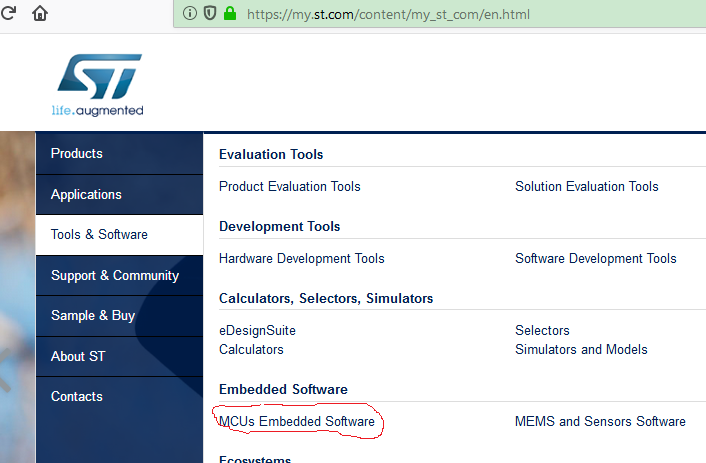
Task: Open the Sample & Buy menu item
Action: (119, 316)
